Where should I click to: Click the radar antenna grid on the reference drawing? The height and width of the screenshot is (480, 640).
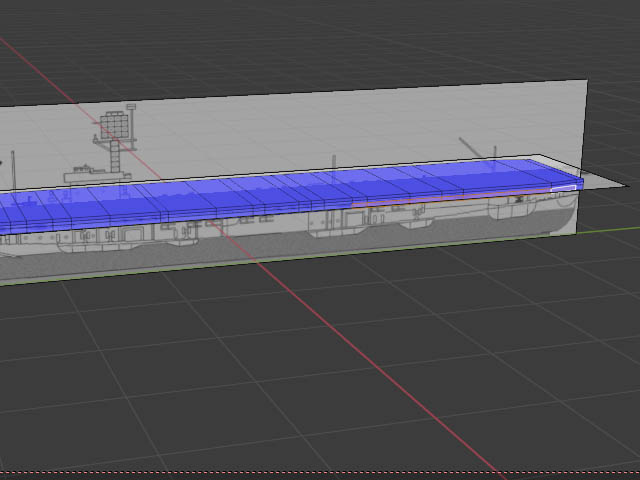click(x=114, y=125)
